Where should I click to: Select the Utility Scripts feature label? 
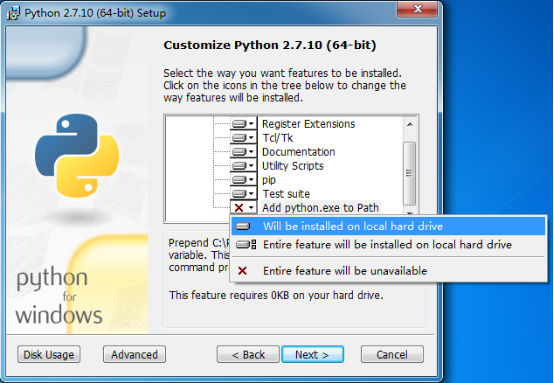coord(293,166)
